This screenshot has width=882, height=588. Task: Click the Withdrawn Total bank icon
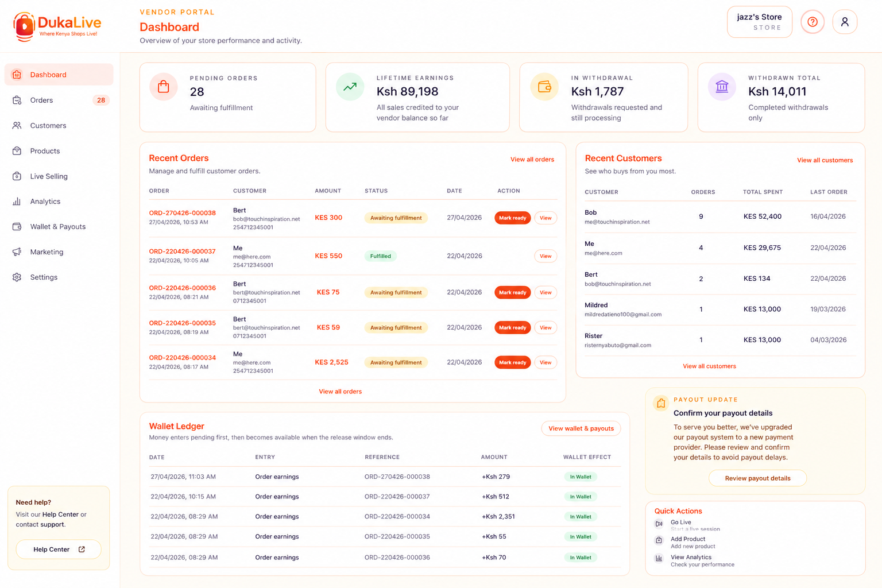[722, 87]
